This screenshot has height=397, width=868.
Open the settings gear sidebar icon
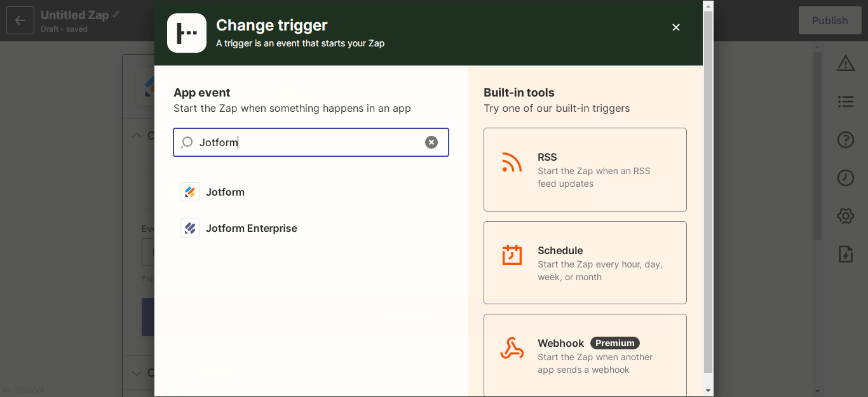(845, 217)
